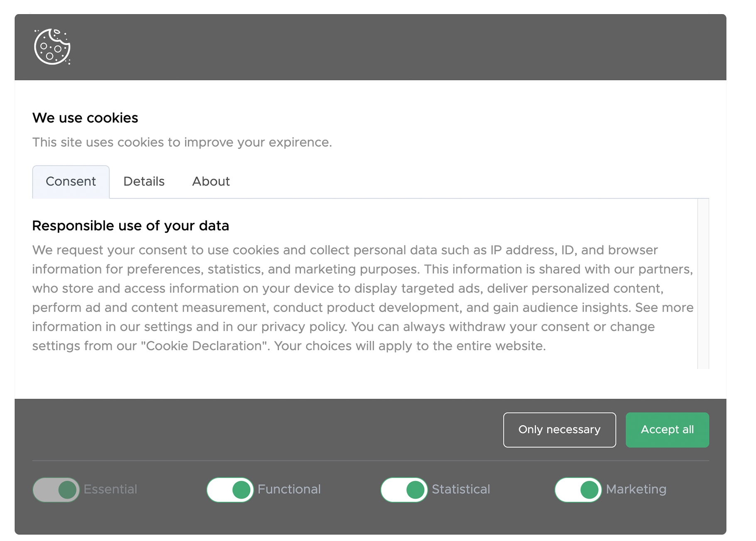Turn off the Statistical cookies switch

tap(404, 490)
